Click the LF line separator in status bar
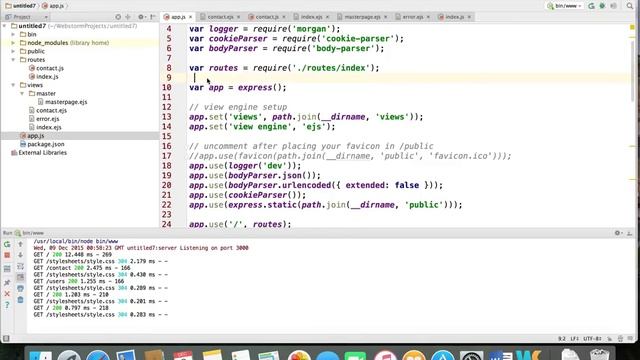The image size is (640, 360). pos(574,339)
